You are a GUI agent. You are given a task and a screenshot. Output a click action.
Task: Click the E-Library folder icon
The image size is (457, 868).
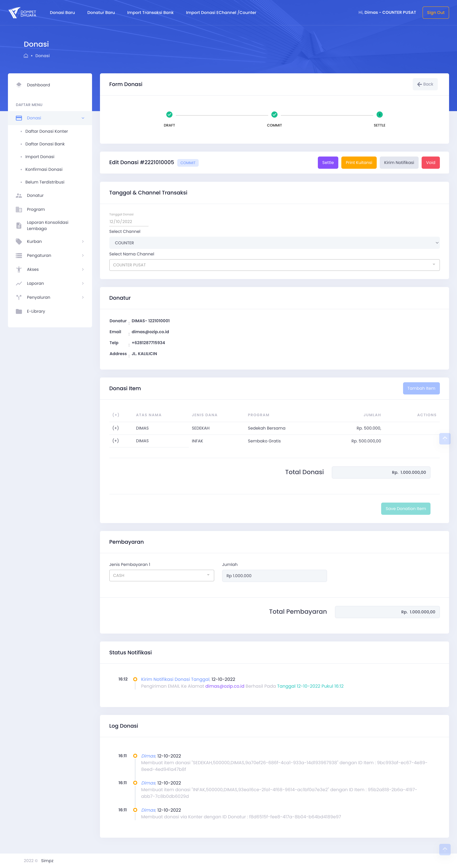click(19, 311)
